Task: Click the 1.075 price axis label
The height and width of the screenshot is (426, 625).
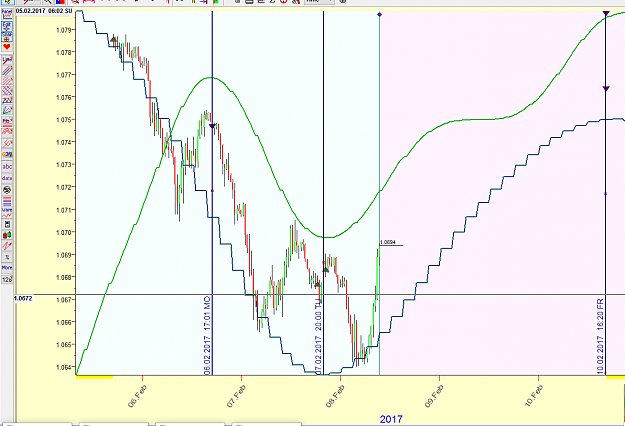Action: 64,120
